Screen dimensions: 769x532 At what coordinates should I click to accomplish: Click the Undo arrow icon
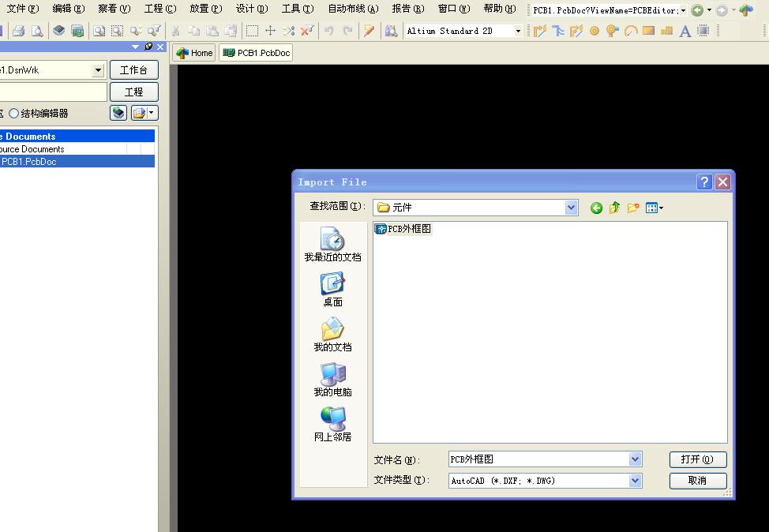[328, 31]
